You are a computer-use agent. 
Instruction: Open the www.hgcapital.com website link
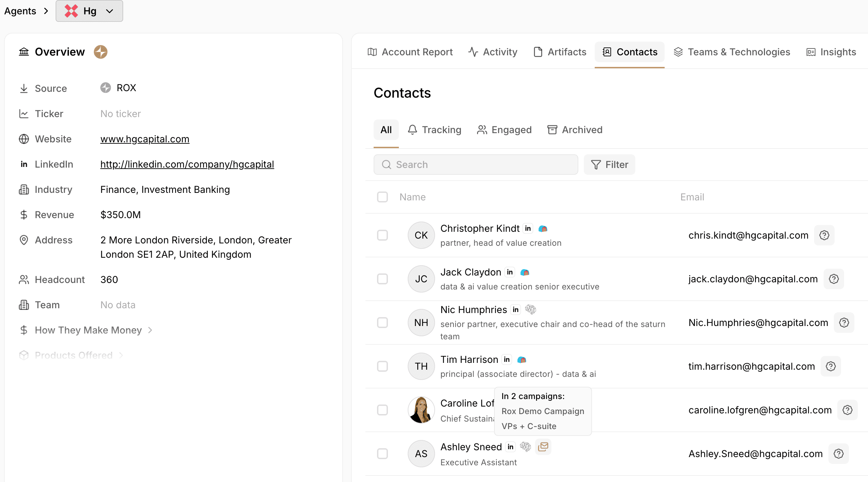coord(145,139)
